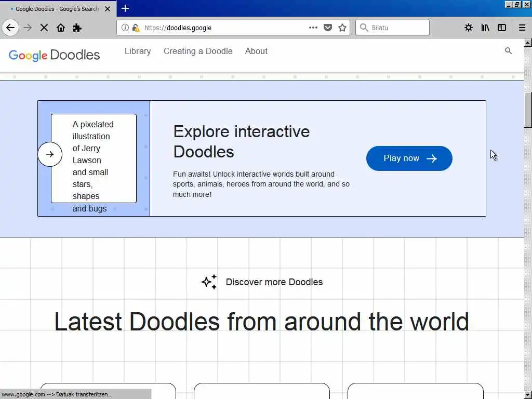The image size is (532, 399).
Task: Open the Firefox hamburger menu
Action: click(x=522, y=28)
